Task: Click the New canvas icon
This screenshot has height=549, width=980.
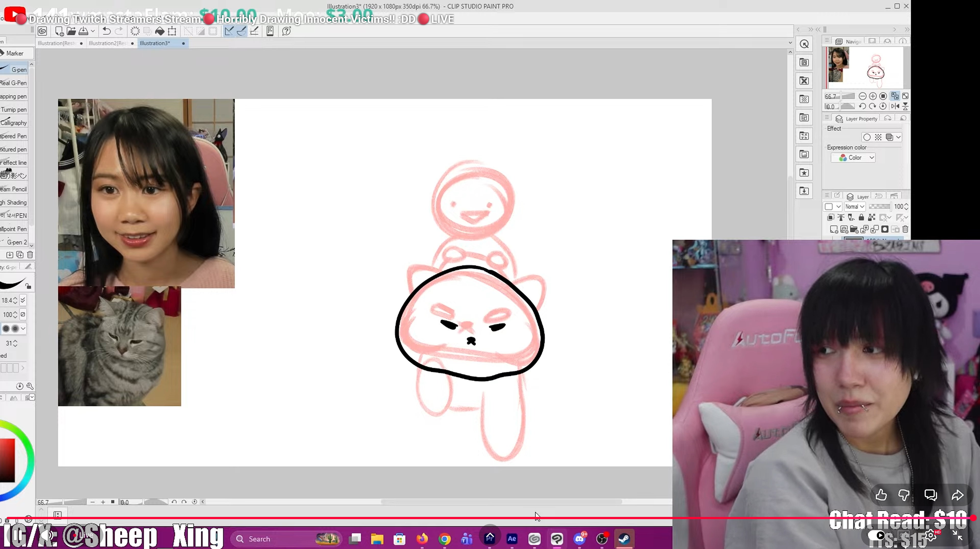Action: click(59, 31)
